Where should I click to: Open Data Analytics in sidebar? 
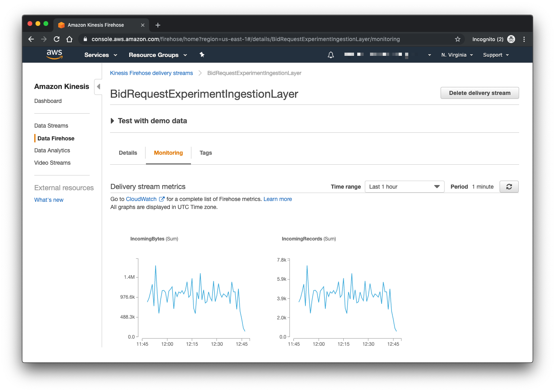[x=52, y=150]
